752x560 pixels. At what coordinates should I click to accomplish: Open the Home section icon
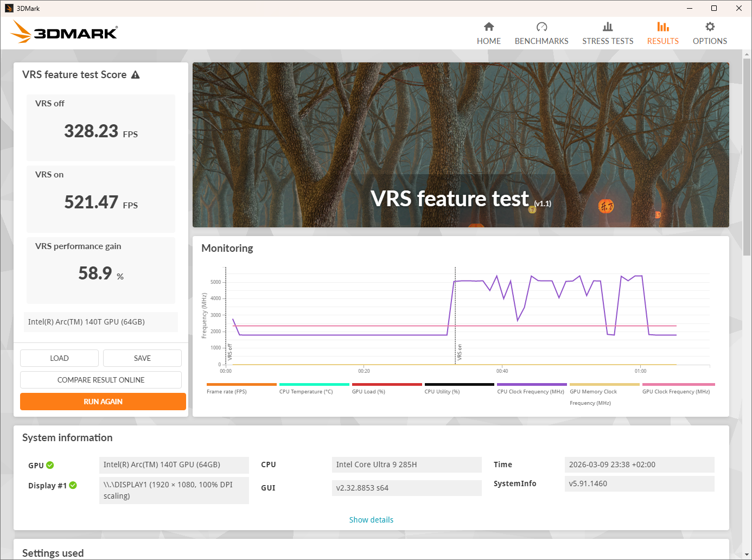point(488,27)
